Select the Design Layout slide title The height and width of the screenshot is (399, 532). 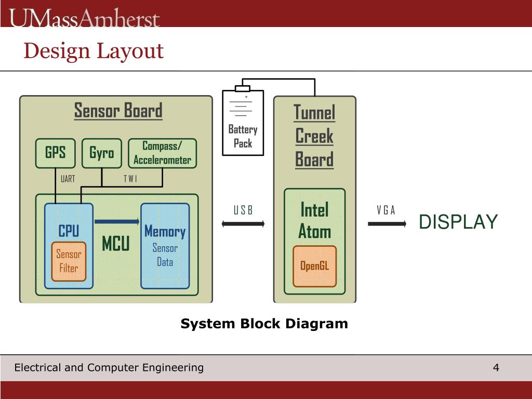coord(94,51)
